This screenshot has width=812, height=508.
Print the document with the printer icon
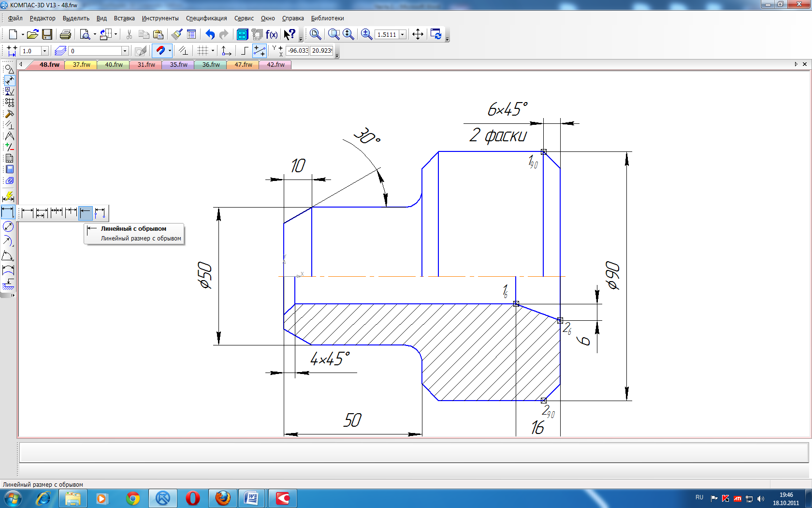65,34
